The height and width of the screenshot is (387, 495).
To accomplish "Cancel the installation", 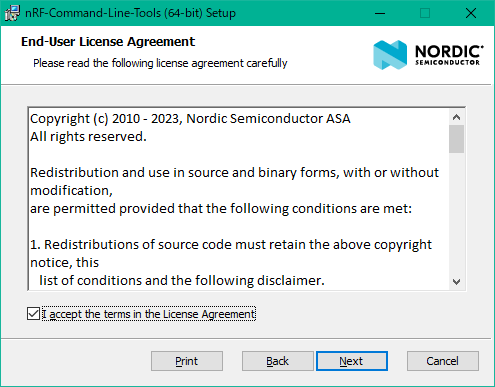I will click(443, 361).
